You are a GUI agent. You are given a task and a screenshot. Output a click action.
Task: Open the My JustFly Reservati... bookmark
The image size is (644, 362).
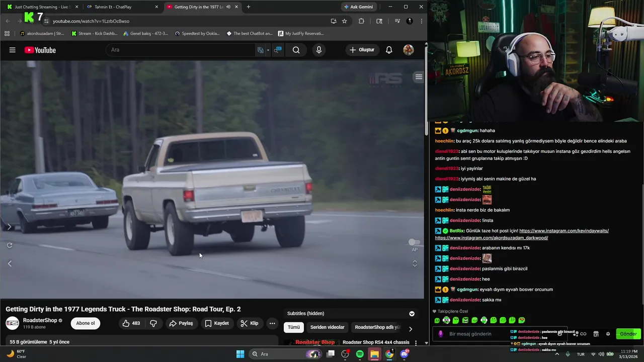pos(301,34)
